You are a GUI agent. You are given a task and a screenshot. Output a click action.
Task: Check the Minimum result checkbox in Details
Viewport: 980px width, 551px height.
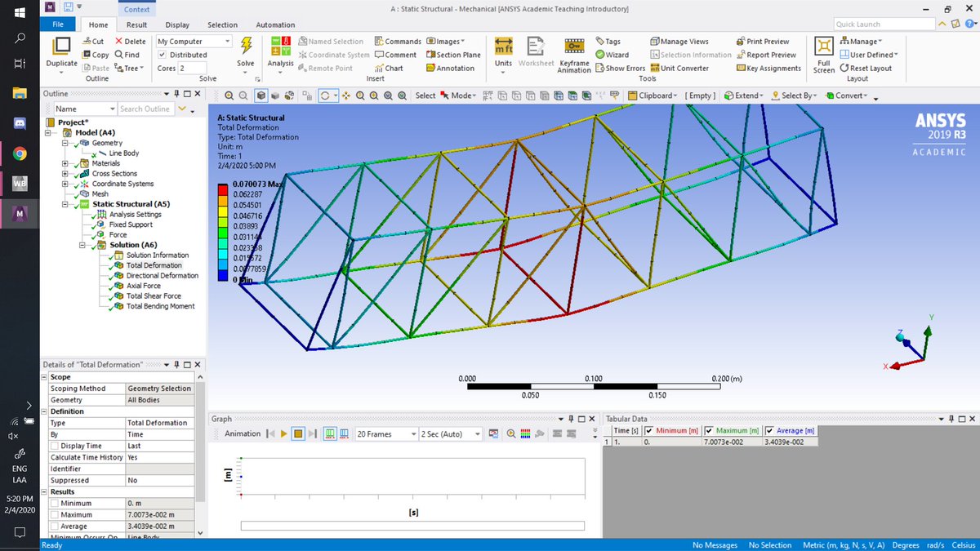coord(54,504)
